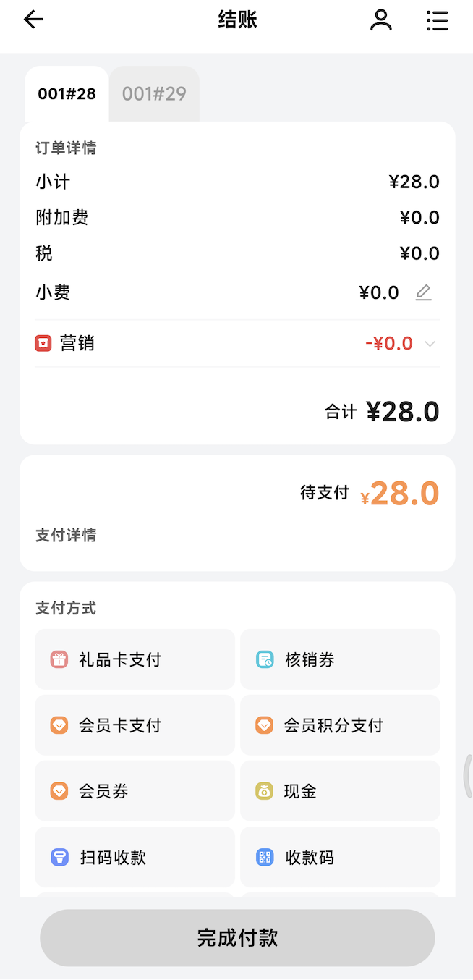Choose 会员卡支付 payment method

[x=135, y=725]
